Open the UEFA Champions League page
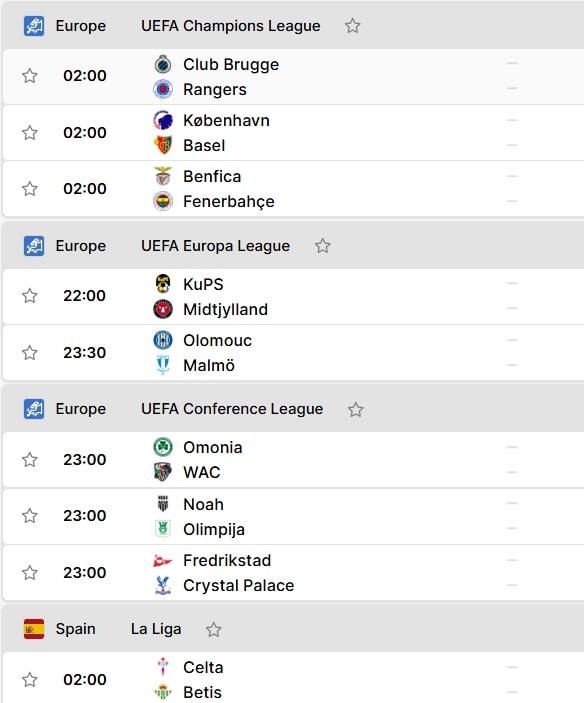The image size is (584, 703). tap(231, 26)
